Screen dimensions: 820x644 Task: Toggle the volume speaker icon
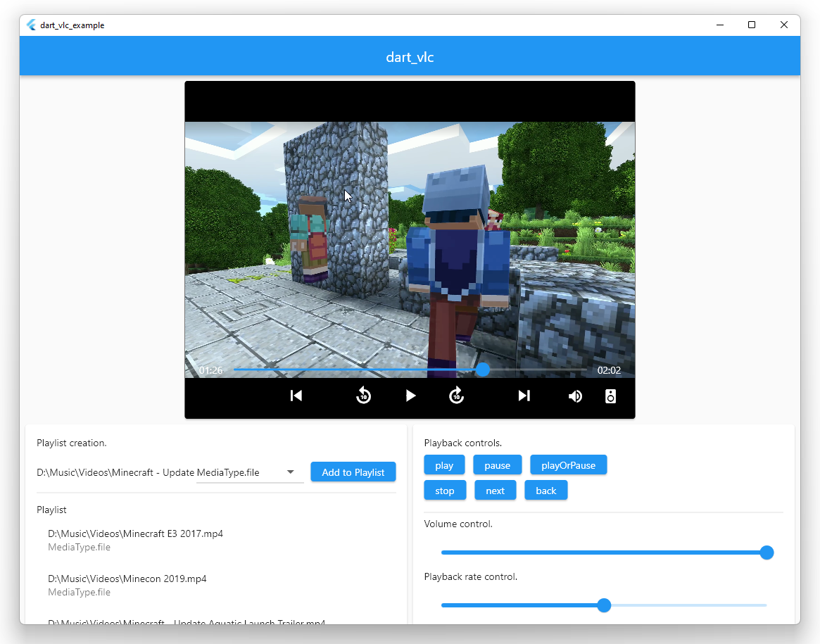(x=575, y=396)
